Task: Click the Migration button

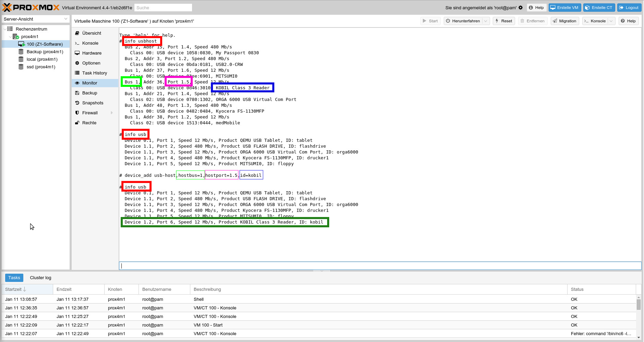Action: (x=565, y=21)
